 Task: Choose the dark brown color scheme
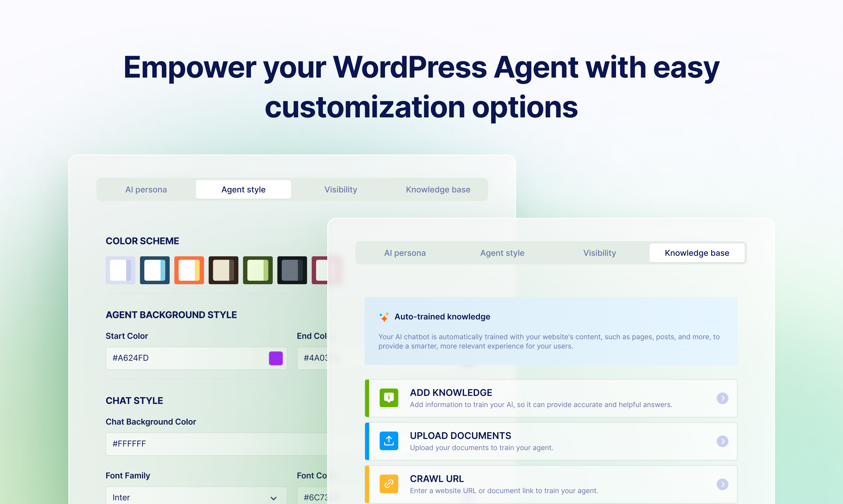pos(223,270)
